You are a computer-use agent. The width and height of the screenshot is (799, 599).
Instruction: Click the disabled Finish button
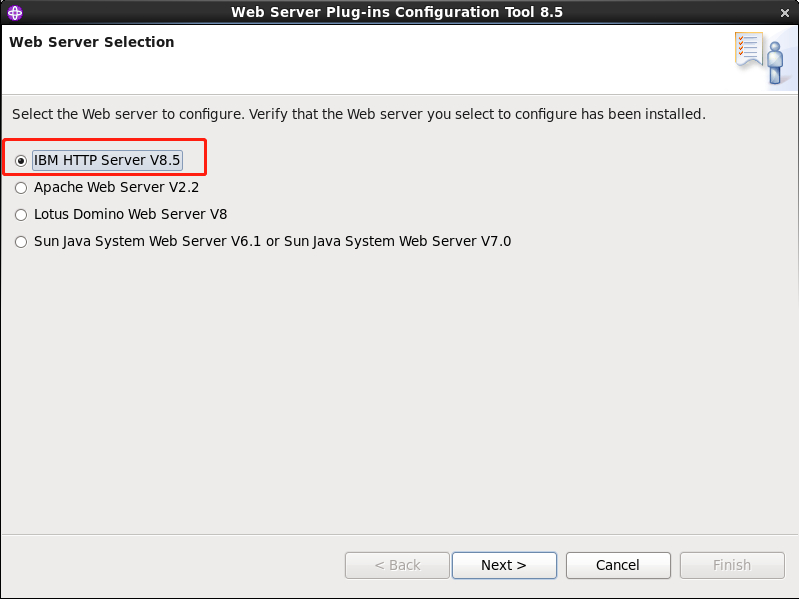coord(732,565)
